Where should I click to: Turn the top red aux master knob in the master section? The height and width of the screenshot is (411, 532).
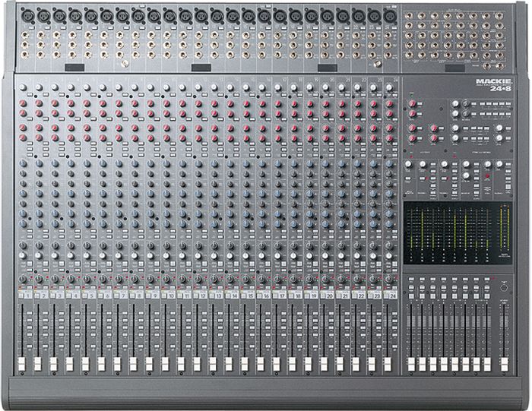tap(412, 103)
